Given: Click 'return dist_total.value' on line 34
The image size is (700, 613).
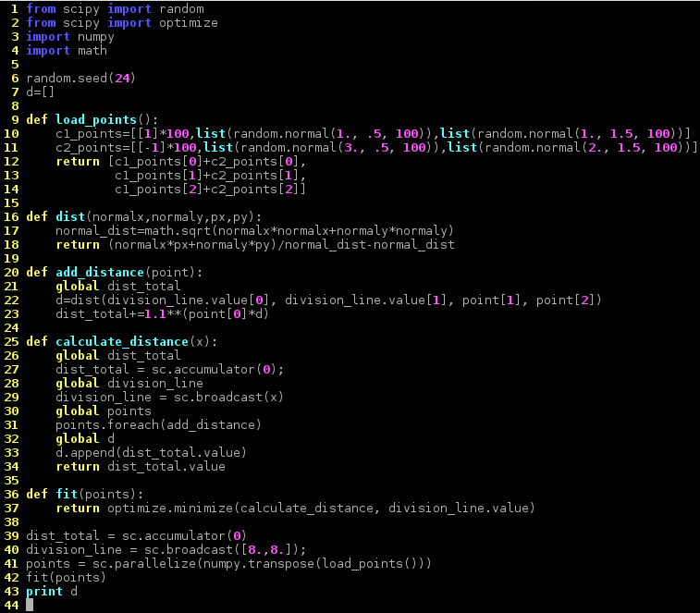Looking at the screenshot, I should click(141, 466).
